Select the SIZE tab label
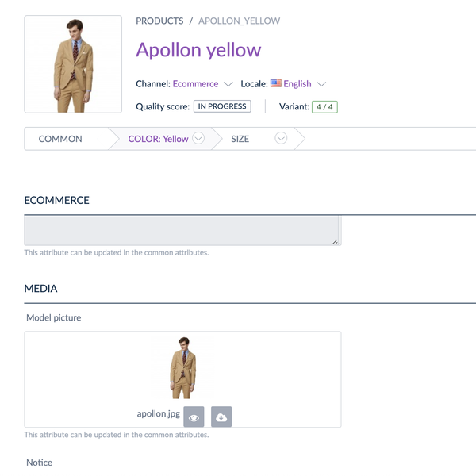 (x=240, y=139)
